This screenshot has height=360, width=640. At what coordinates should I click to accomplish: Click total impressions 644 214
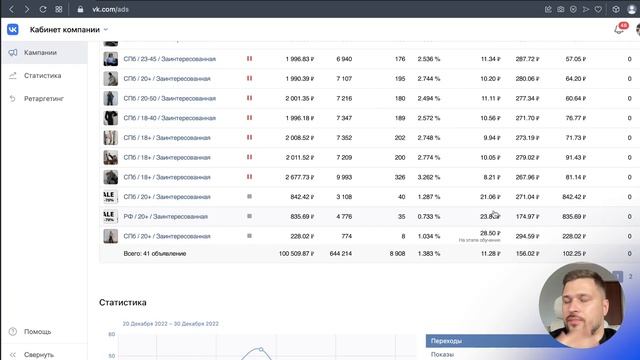[341, 253]
